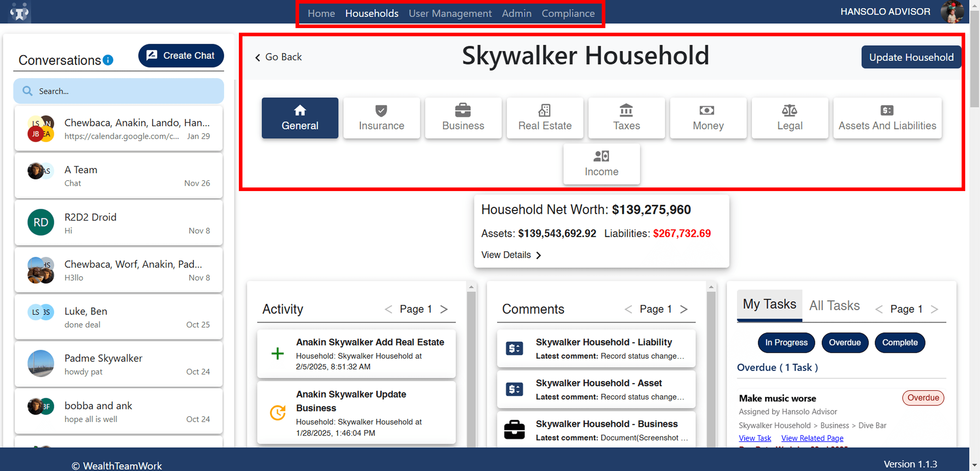Open the Skywalker Household - Asset comment
The height and width of the screenshot is (471, 980).
(x=596, y=389)
